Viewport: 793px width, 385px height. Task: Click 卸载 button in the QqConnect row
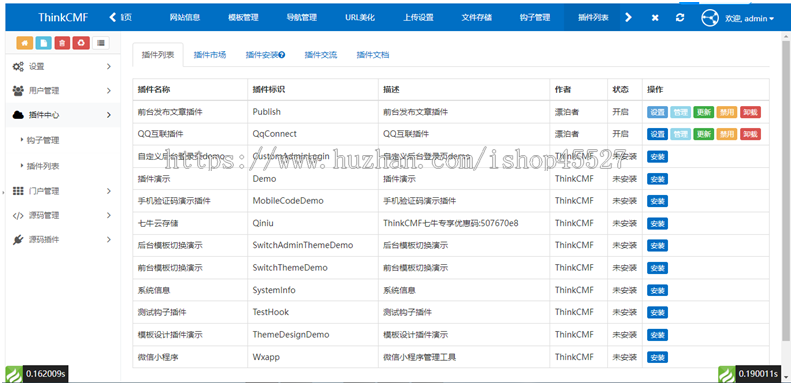pyautogui.click(x=751, y=134)
